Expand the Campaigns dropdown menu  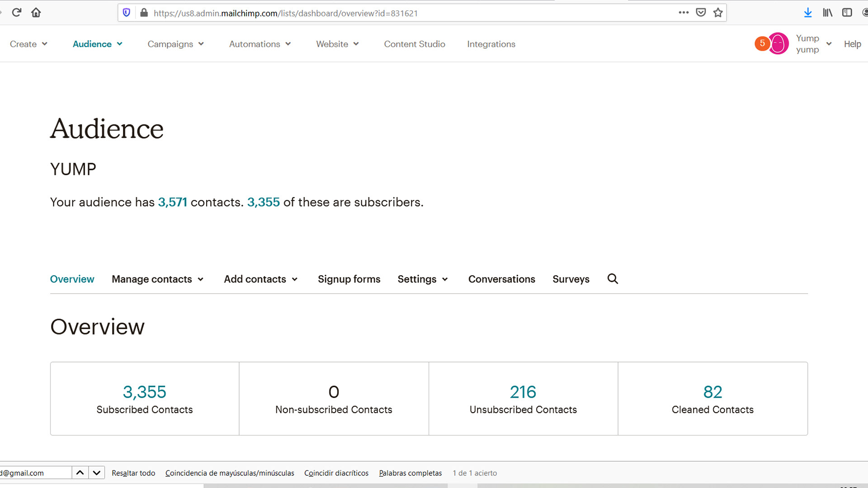tap(176, 44)
